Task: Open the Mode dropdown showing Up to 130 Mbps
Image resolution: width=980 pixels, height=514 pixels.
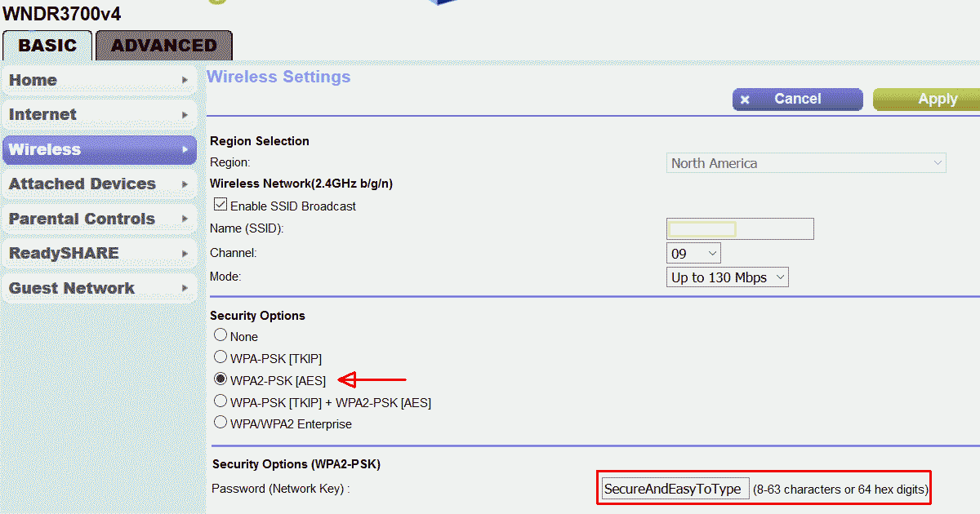Action: (728, 277)
